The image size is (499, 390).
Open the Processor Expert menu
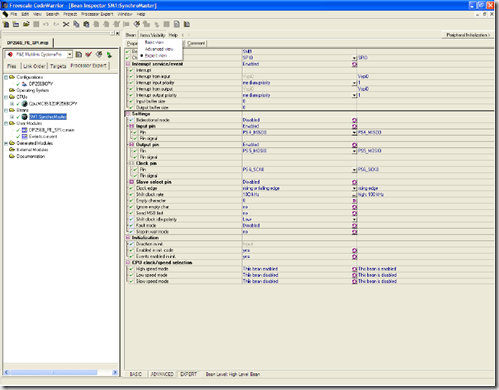(x=97, y=14)
